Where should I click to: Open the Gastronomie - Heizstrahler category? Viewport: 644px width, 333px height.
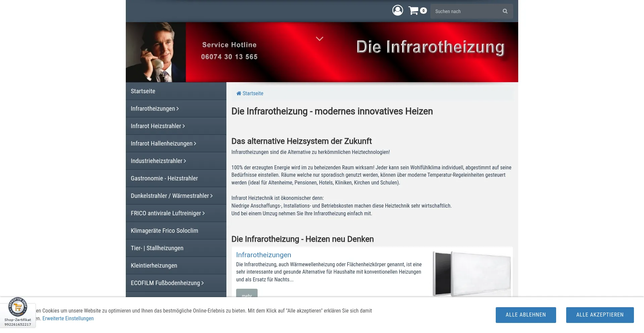coord(164,178)
